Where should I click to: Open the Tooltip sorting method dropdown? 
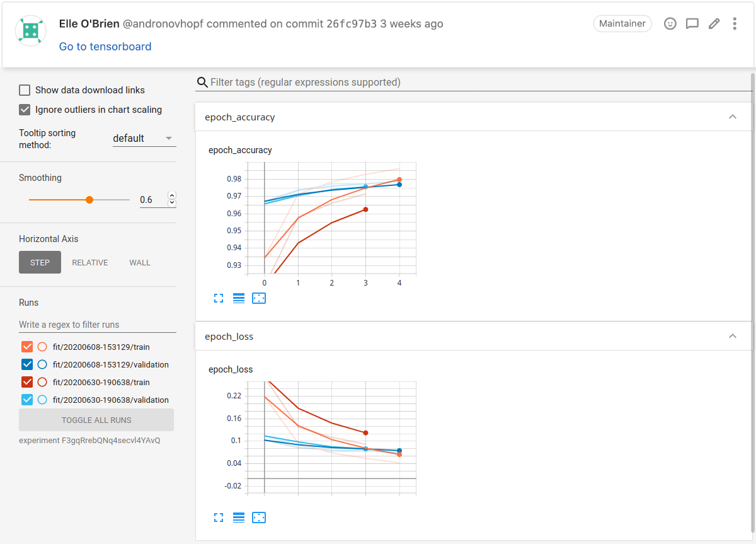144,139
